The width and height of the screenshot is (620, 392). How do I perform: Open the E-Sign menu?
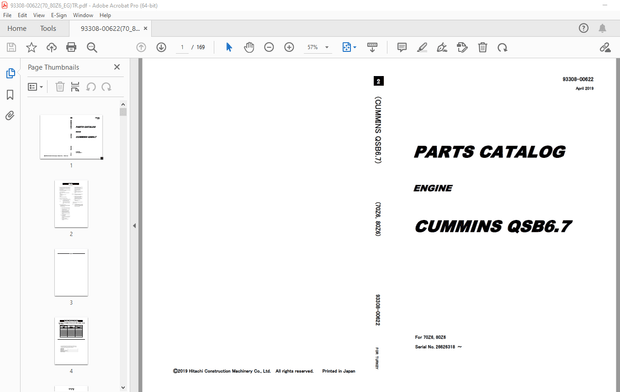tap(59, 15)
